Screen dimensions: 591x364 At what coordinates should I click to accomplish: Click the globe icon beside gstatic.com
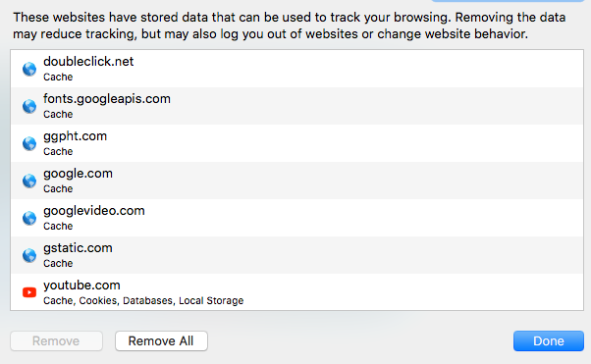29,255
